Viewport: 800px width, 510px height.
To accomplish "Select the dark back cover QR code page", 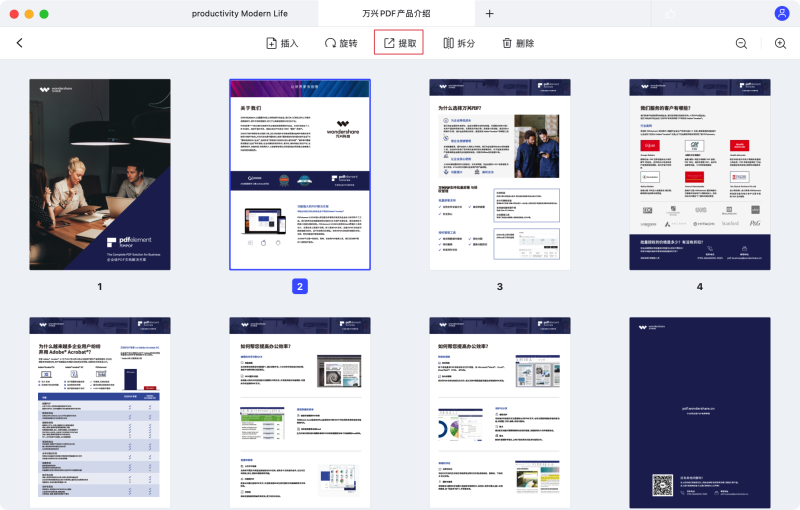I will coord(700,413).
